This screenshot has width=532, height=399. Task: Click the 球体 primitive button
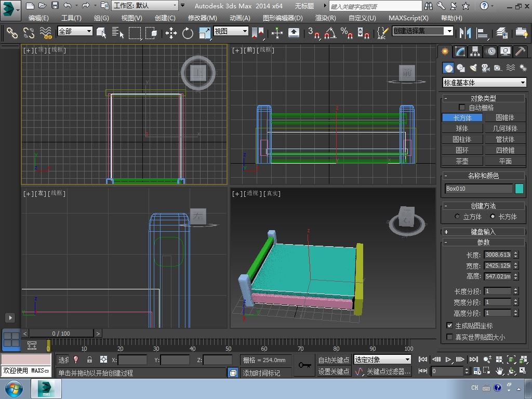(x=462, y=128)
